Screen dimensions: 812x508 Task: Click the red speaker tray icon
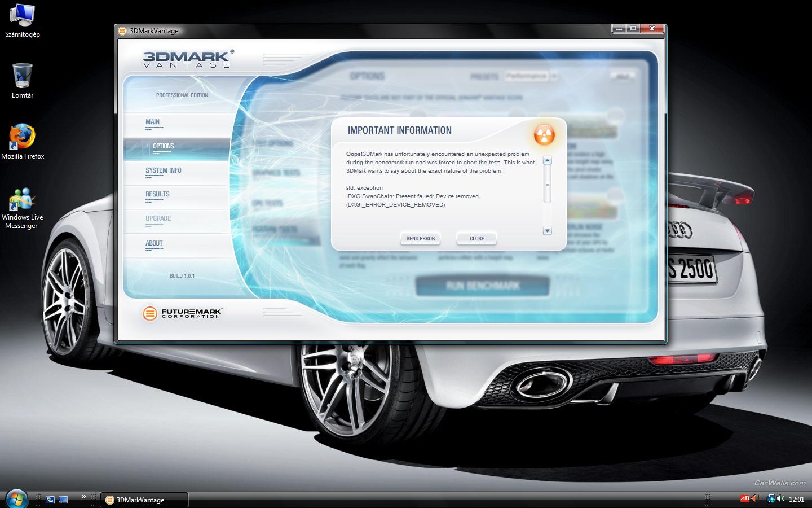(755, 498)
